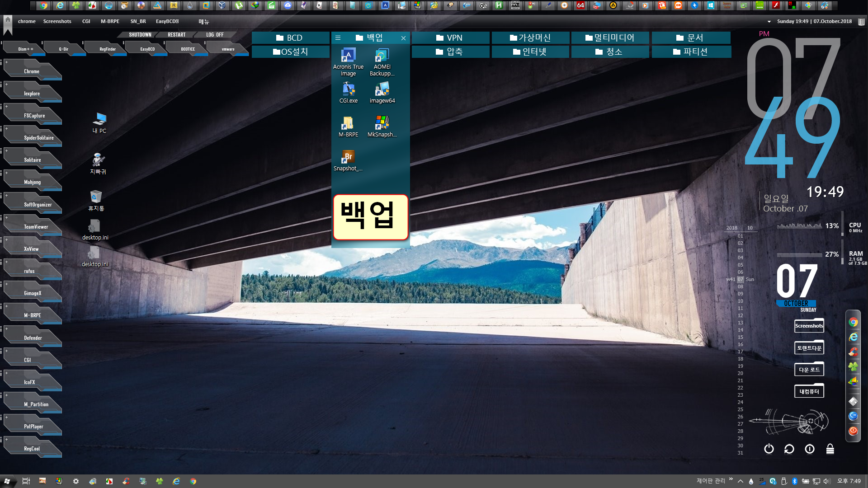
Task: Expand the BCD folder group
Action: tap(290, 38)
